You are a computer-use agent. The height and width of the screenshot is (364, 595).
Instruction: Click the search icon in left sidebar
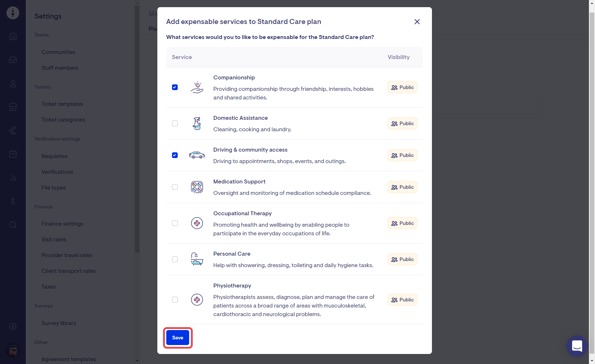click(13, 225)
